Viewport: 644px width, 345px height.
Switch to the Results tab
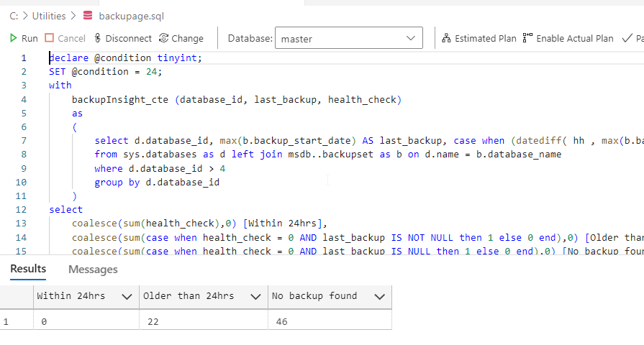click(28, 269)
